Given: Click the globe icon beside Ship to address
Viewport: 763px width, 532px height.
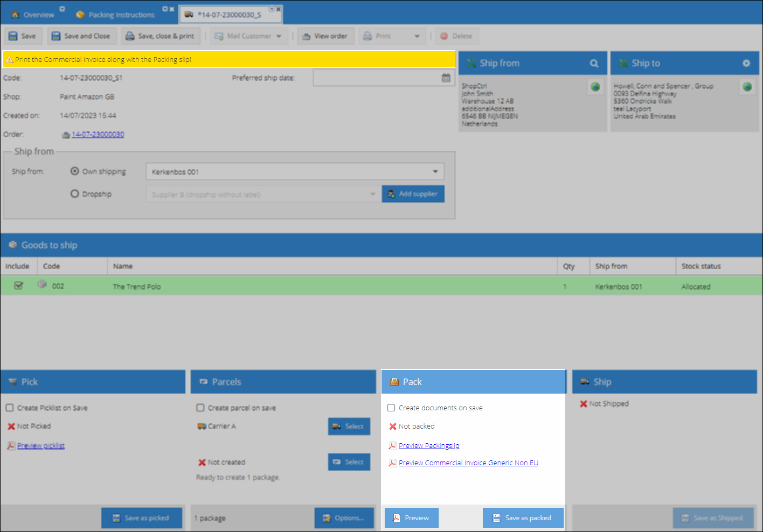Looking at the screenshot, I should click(x=747, y=87).
